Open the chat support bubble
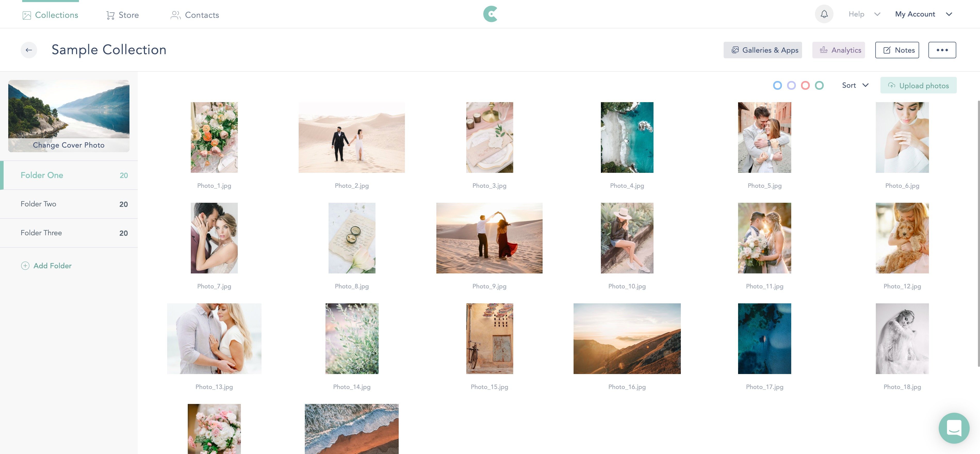The width and height of the screenshot is (980, 454). [954, 428]
